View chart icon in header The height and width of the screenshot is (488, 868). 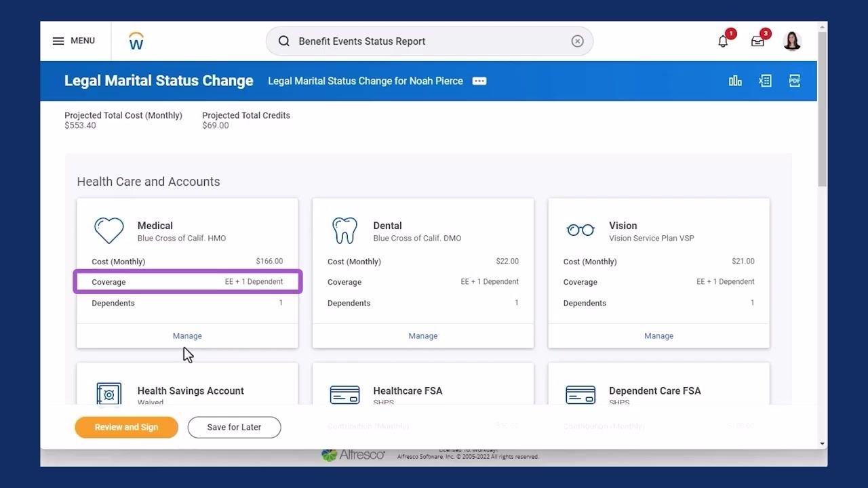[735, 81]
